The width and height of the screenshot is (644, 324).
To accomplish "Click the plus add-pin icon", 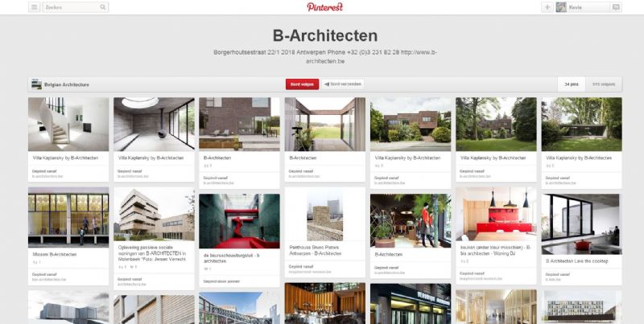I will (547, 7).
